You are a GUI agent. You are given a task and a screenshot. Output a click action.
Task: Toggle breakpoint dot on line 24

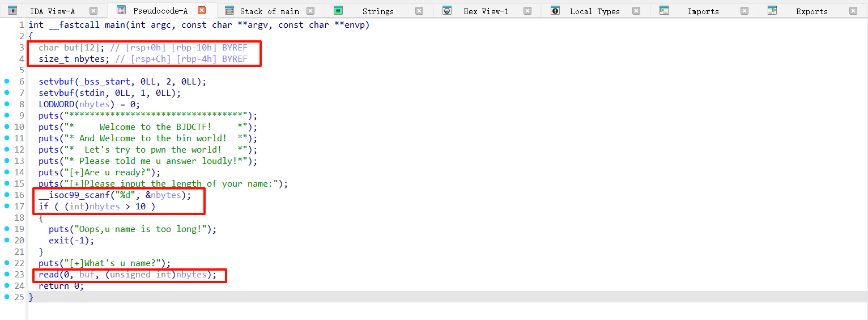click(7, 285)
